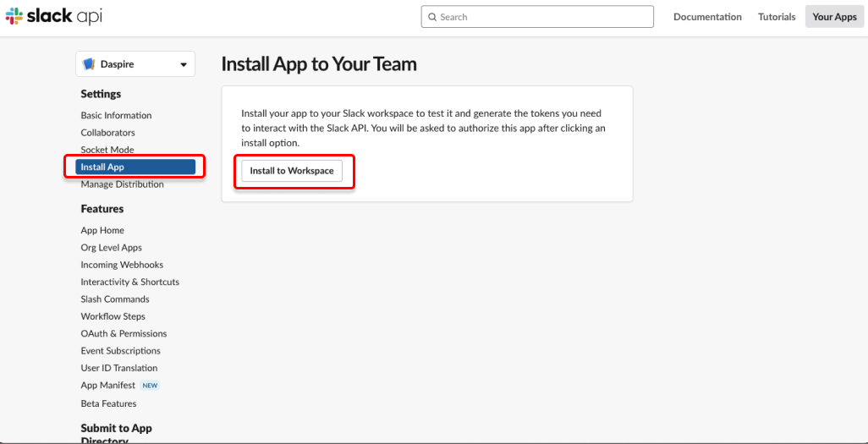Click the Daspire app icon
Image resolution: width=868 pixels, height=444 pixels.
coord(89,64)
